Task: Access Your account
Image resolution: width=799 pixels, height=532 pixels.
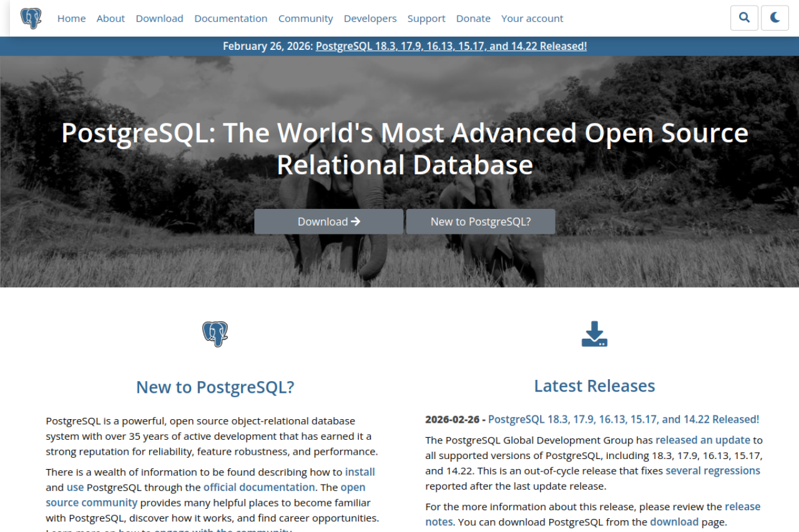Action: (x=532, y=18)
